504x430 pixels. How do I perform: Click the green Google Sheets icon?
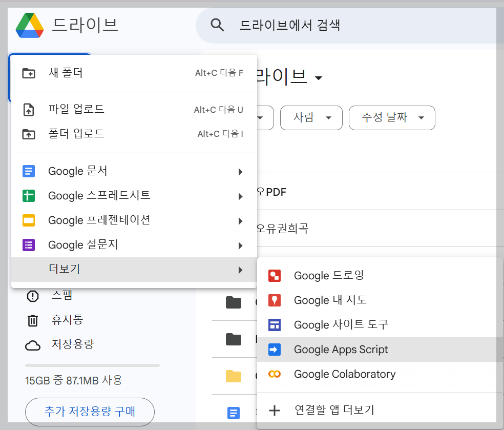tap(29, 196)
